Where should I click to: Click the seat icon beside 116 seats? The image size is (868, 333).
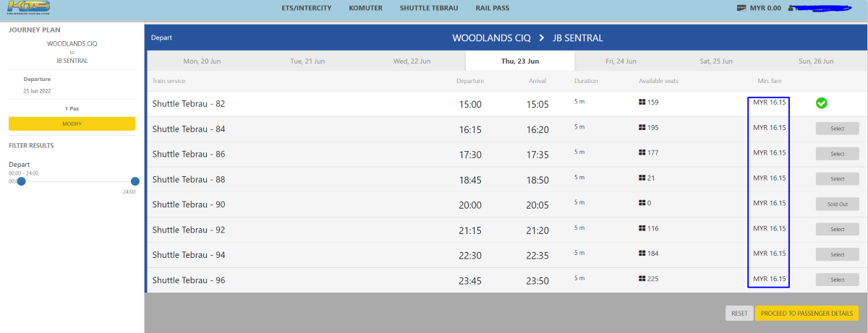[x=642, y=228]
